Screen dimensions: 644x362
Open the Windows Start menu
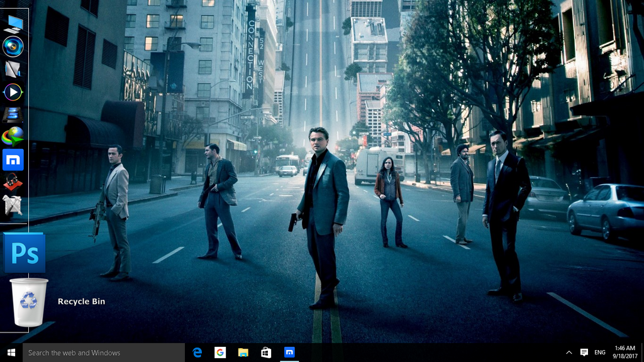pos(11,353)
